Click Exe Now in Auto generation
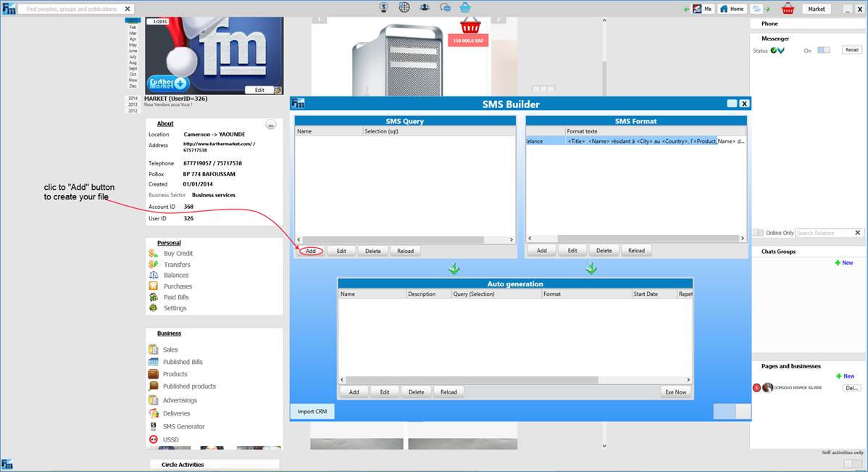Image resolution: width=868 pixels, height=472 pixels. (675, 392)
